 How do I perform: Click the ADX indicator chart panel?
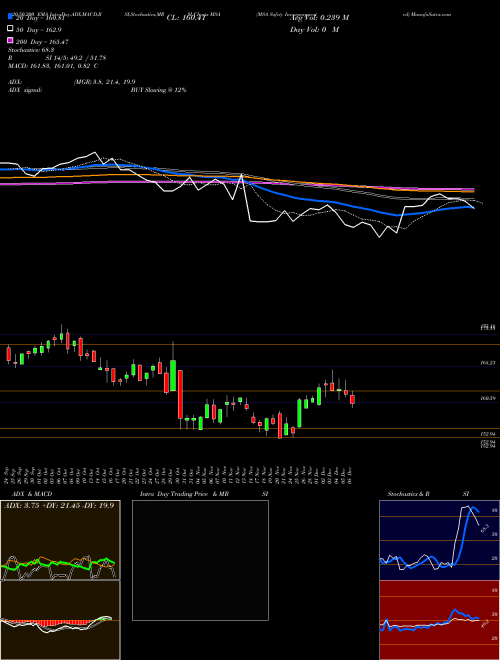click(60, 540)
